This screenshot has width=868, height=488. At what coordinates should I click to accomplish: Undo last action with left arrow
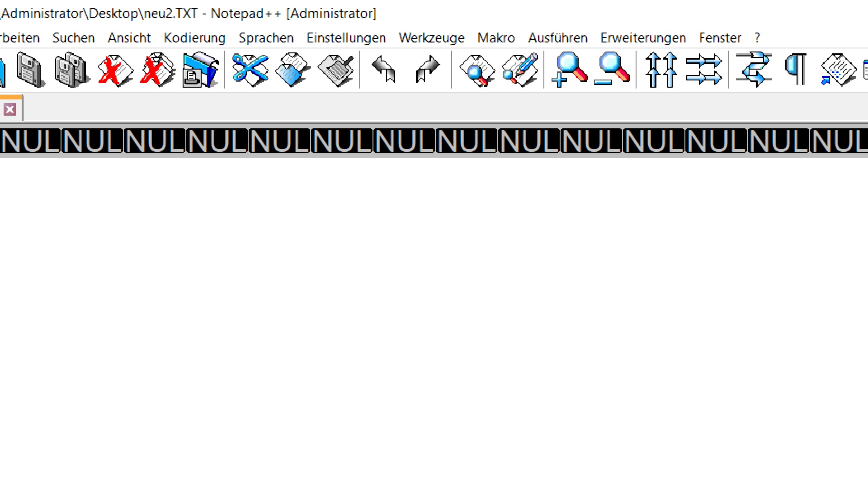coord(384,70)
